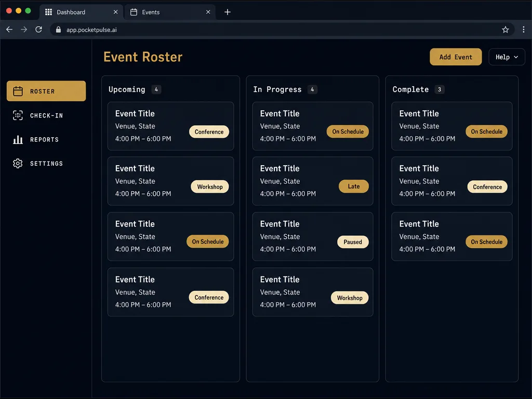Click the Events tab calendar icon
Screen dimensions: 532x399
click(x=134, y=12)
